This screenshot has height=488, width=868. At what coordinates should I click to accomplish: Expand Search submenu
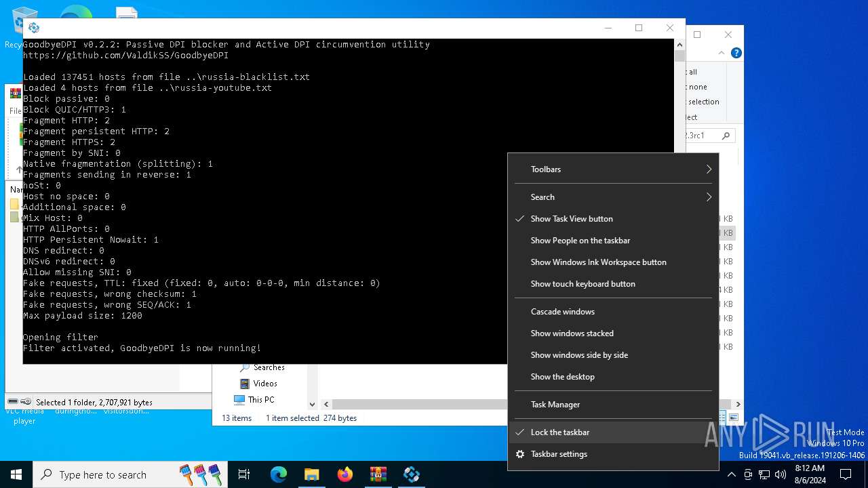613,197
